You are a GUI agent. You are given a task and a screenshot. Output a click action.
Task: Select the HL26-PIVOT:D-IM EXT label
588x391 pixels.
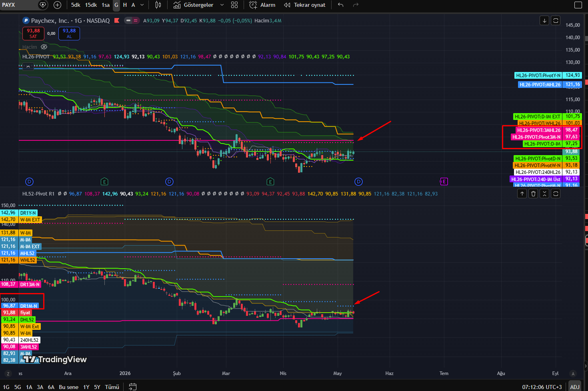(x=548, y=117)
